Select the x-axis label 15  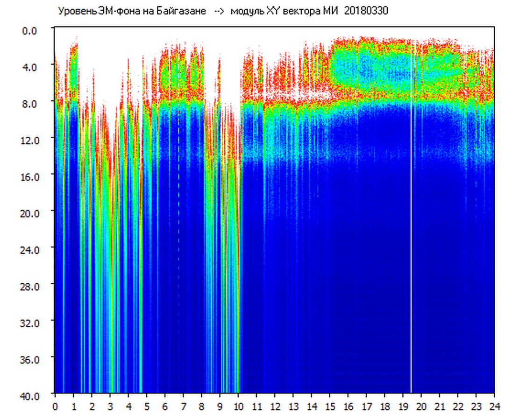[x=330, y=406]
